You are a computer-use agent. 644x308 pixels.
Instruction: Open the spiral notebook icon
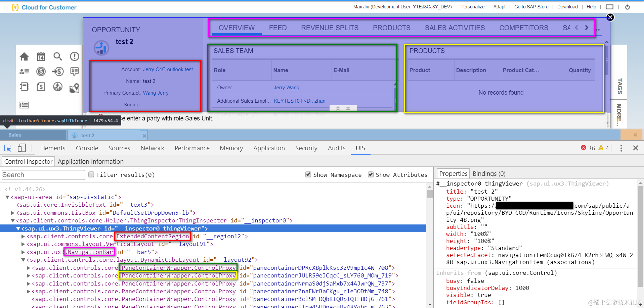point(24,87)
